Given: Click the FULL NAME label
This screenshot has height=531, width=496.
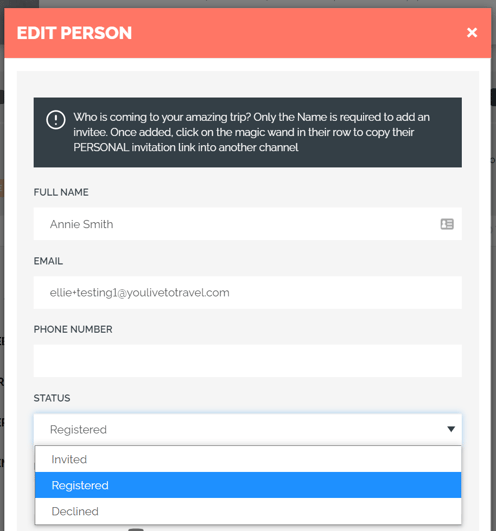Looking at the screenshot, I should [61, 192].
